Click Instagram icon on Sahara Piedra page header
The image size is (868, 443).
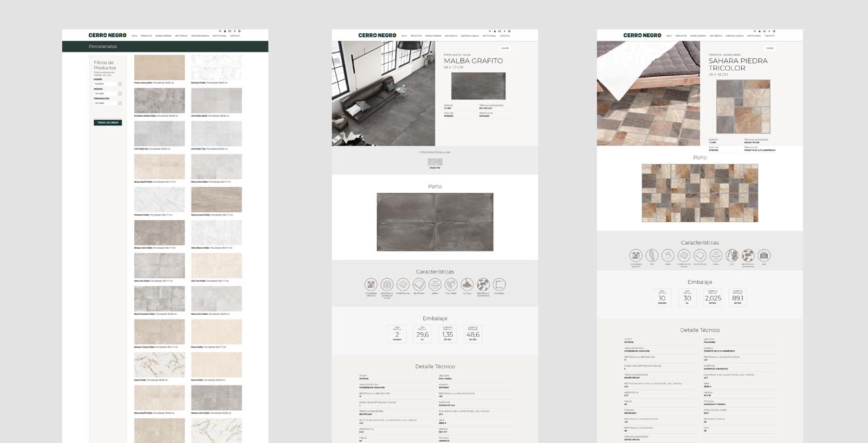point(775,31)
